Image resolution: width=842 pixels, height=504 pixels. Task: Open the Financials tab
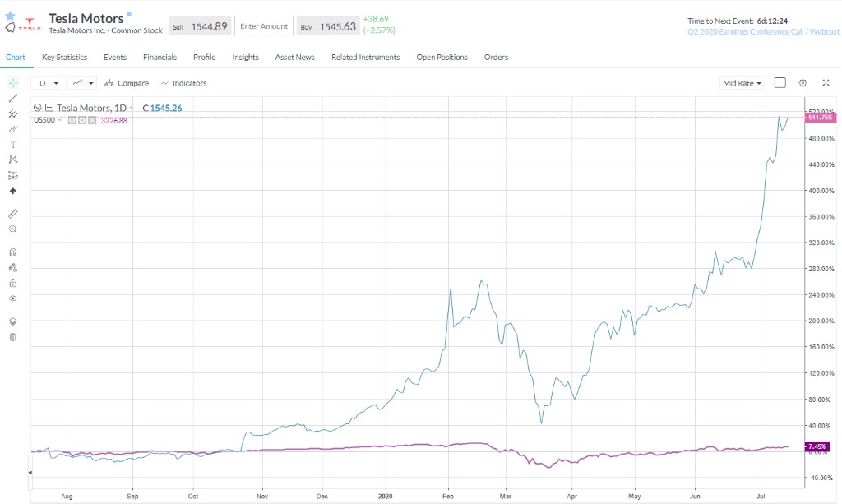[160, 58]
